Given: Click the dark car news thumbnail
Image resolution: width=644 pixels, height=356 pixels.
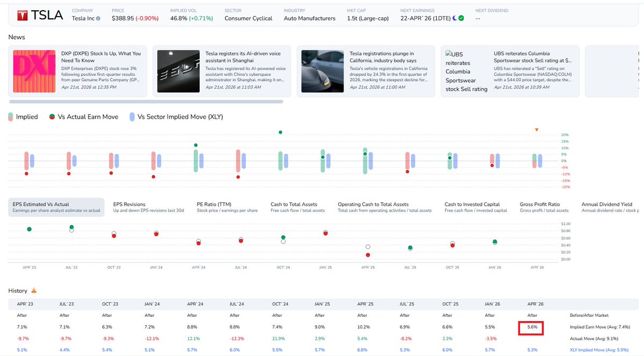Looking at the screenshot, I should (x=322, y=71).
